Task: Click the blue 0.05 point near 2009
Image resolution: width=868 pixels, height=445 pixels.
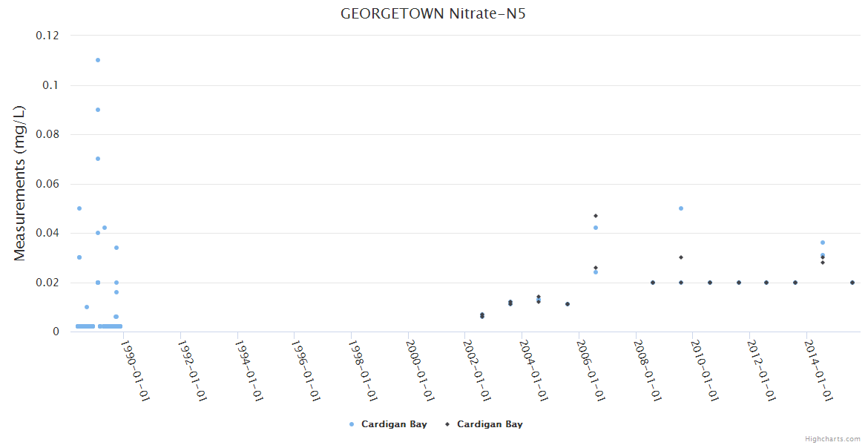Action: pos(681,208)
